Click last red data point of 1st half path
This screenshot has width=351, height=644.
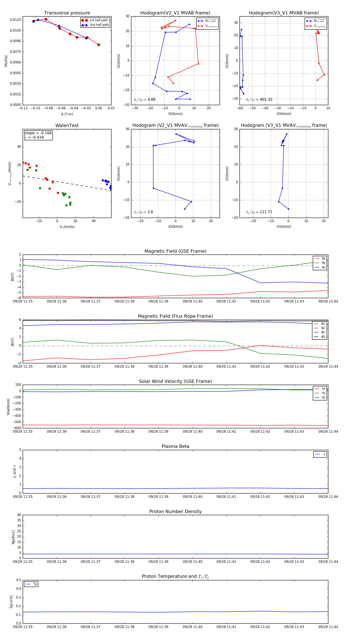(x=99, y=45)
